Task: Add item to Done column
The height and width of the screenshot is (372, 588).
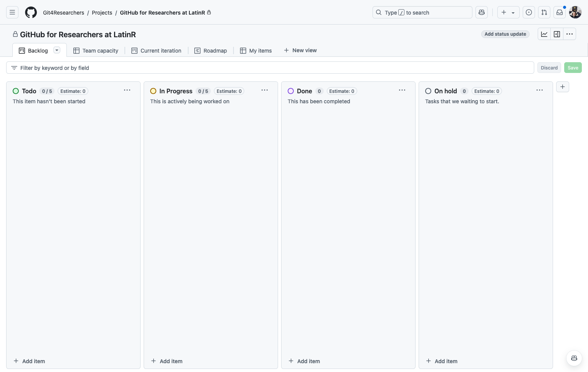Action: coord(304,361)
